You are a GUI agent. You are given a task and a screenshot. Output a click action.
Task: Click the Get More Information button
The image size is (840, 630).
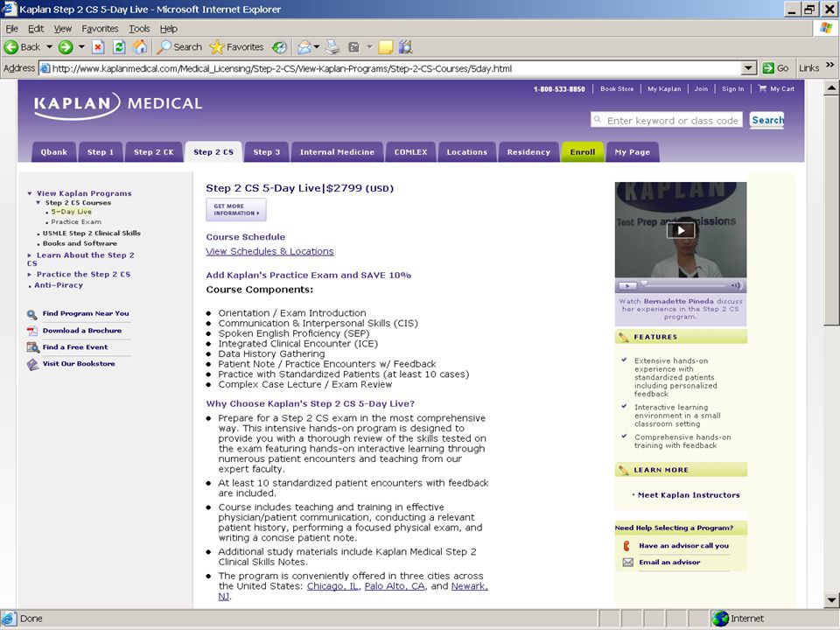coord(236,209)
